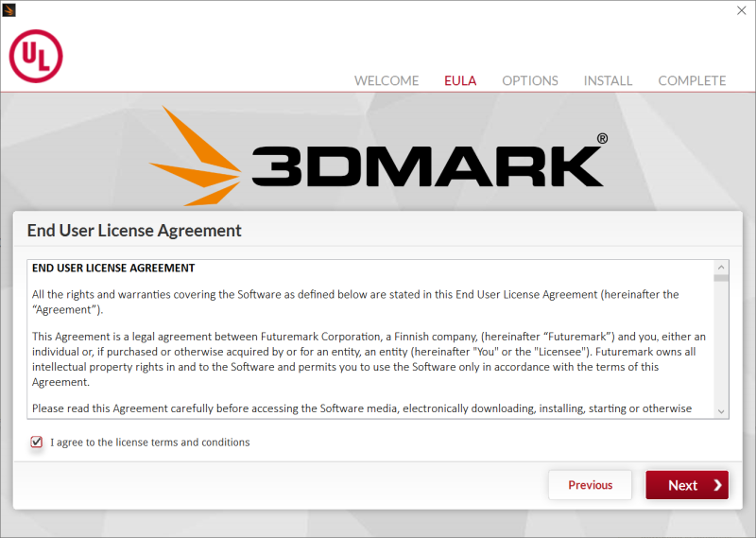Click the Previous button
Screen dimensions: 756x538
point(590,485)
